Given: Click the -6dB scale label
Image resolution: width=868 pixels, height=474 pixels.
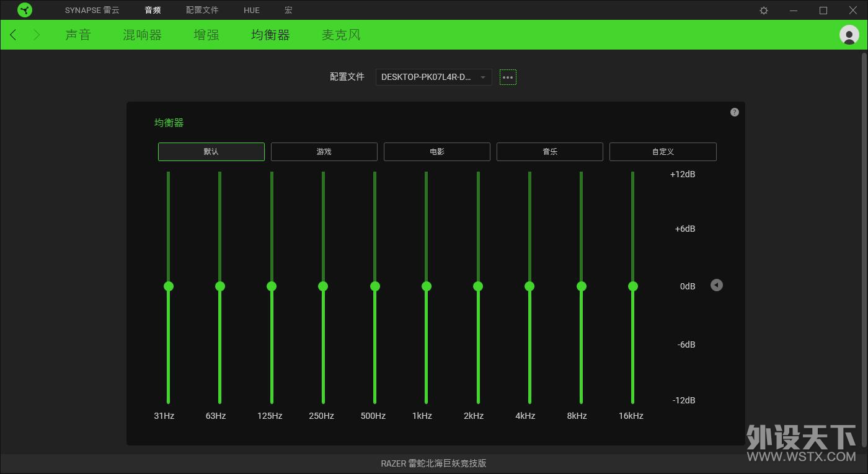Looking at the screenshot, I should coord(686,345).
